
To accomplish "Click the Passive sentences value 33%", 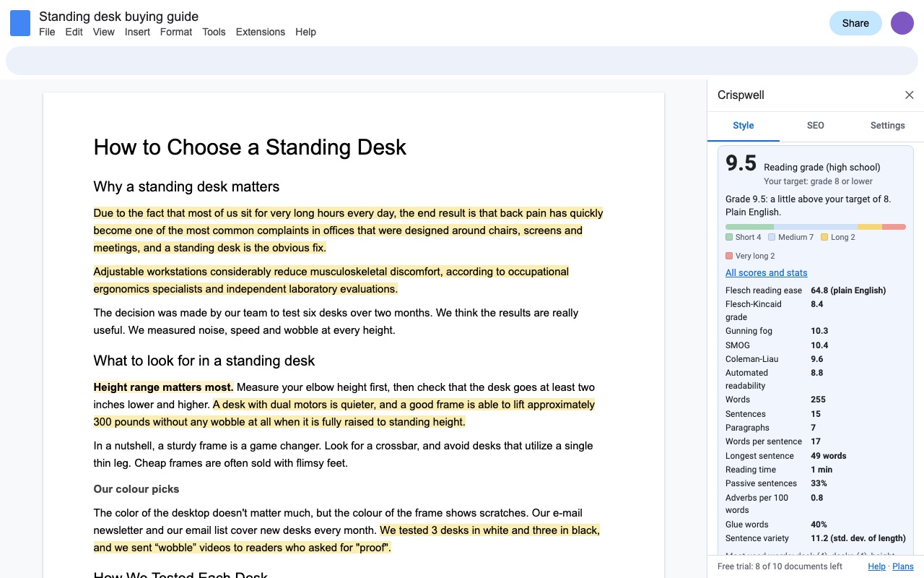I will (819, 483).
